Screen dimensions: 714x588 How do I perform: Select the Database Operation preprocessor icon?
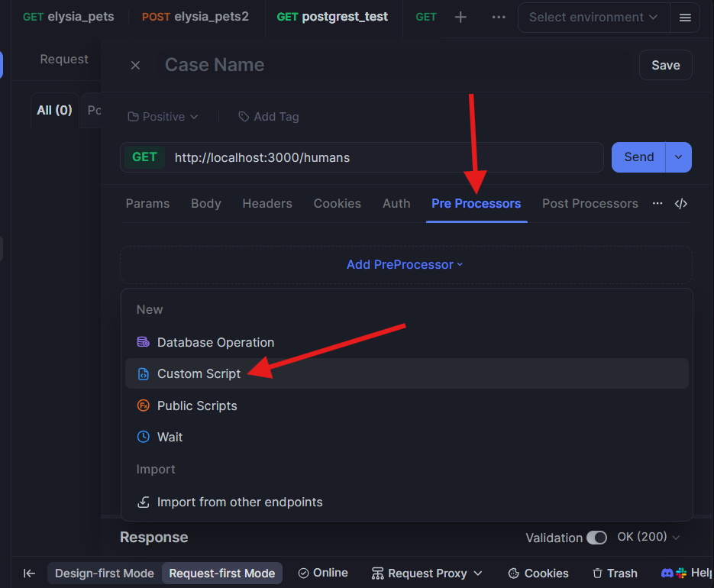(142, 342)
